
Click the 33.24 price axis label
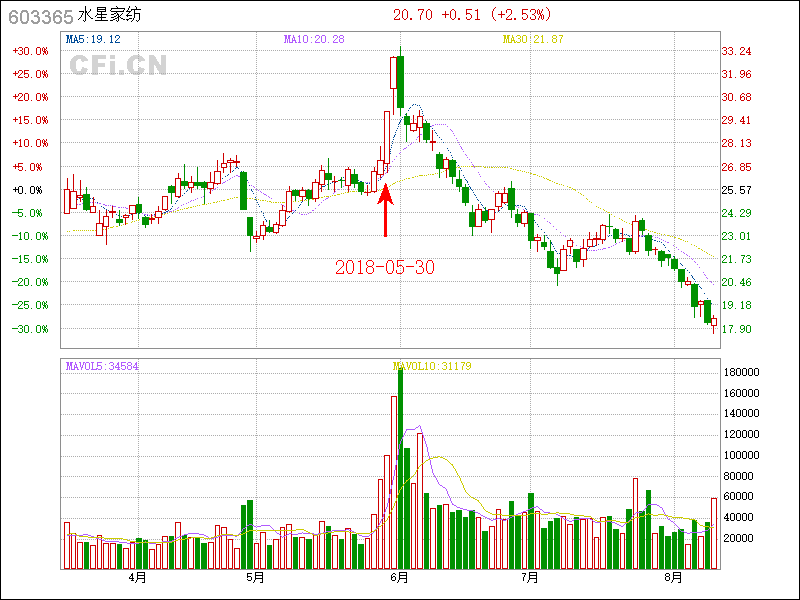coord(736,51)
